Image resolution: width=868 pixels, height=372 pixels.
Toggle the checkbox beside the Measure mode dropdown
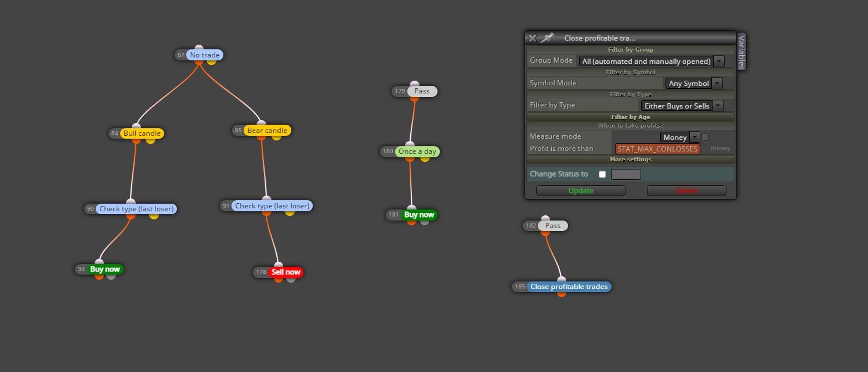coord(706,137)
